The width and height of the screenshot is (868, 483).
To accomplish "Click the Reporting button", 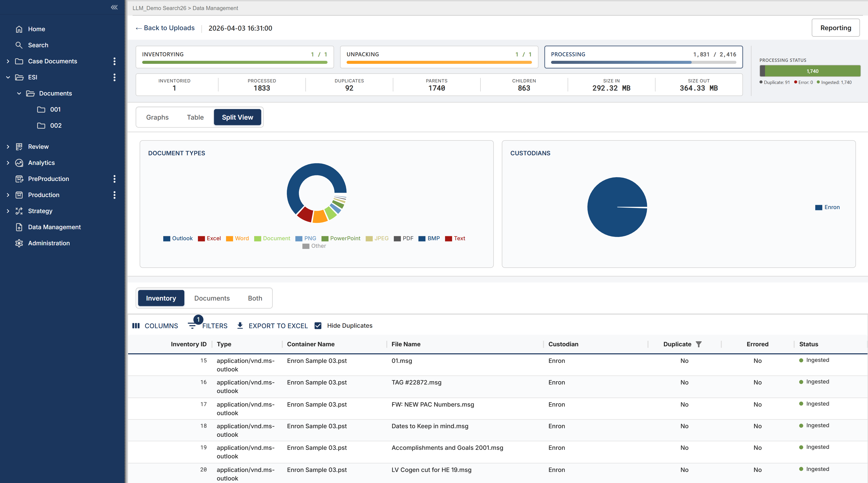I will pos(835,28).
